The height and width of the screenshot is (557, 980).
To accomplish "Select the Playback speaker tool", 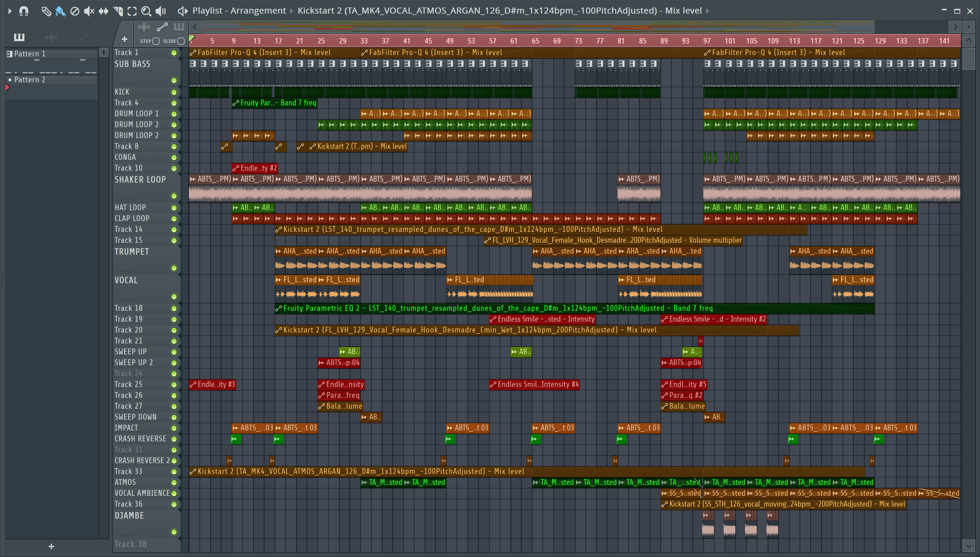I will pyautogui.click(x=160, y=11).
